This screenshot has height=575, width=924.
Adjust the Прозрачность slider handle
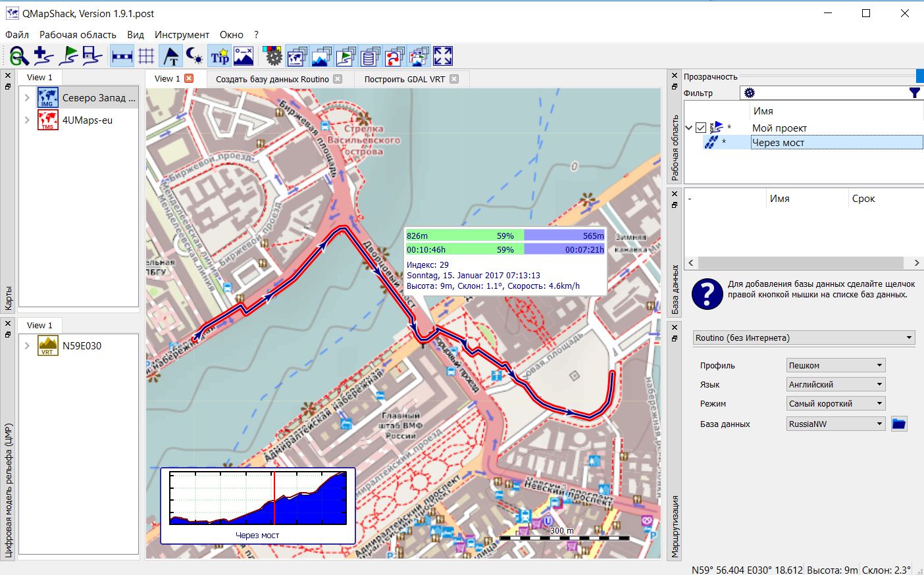tap(919, 76)
